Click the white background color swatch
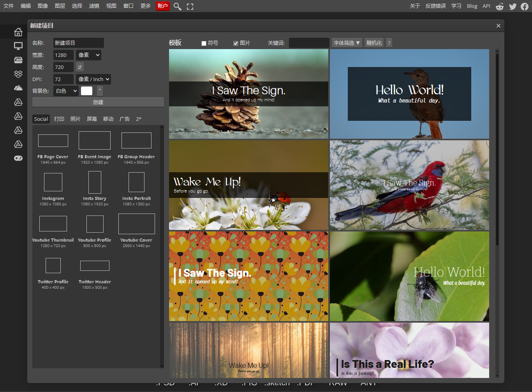 coord(86,91)
